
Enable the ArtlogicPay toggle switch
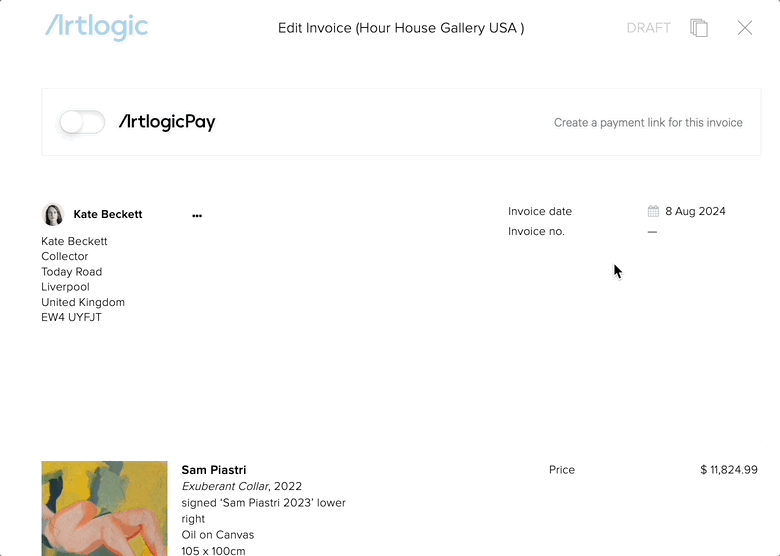coord(82,122)
